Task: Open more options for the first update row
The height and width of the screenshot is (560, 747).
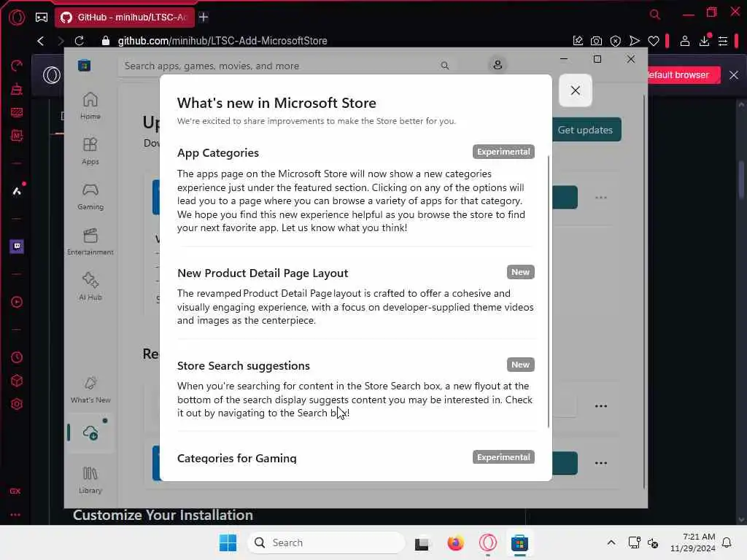Action: click(x=601, y=198)
